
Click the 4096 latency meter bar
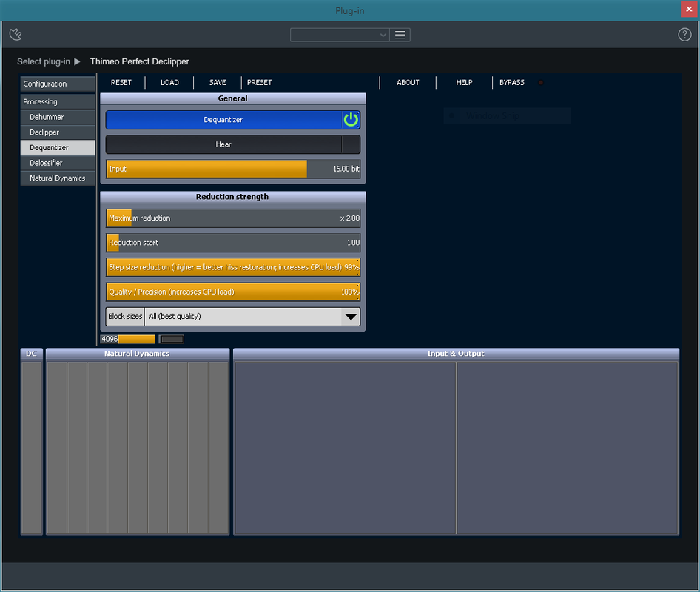128,340
